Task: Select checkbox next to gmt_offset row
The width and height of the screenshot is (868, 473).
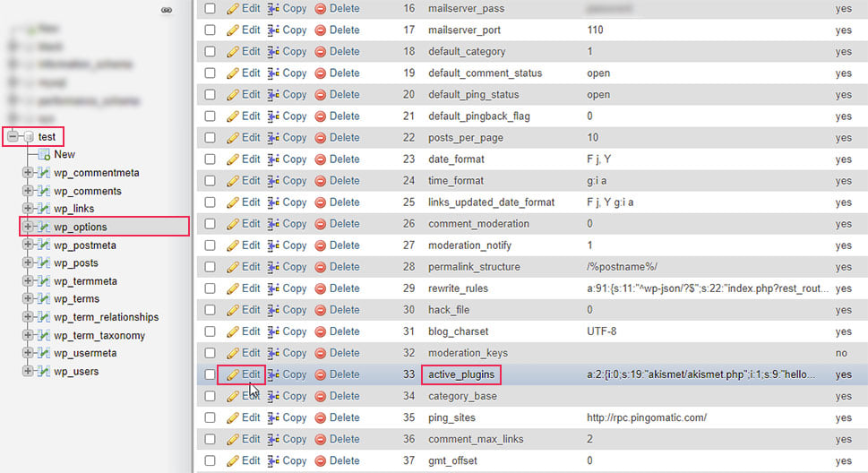Action: pyautogui.click(x=210, y=460)
